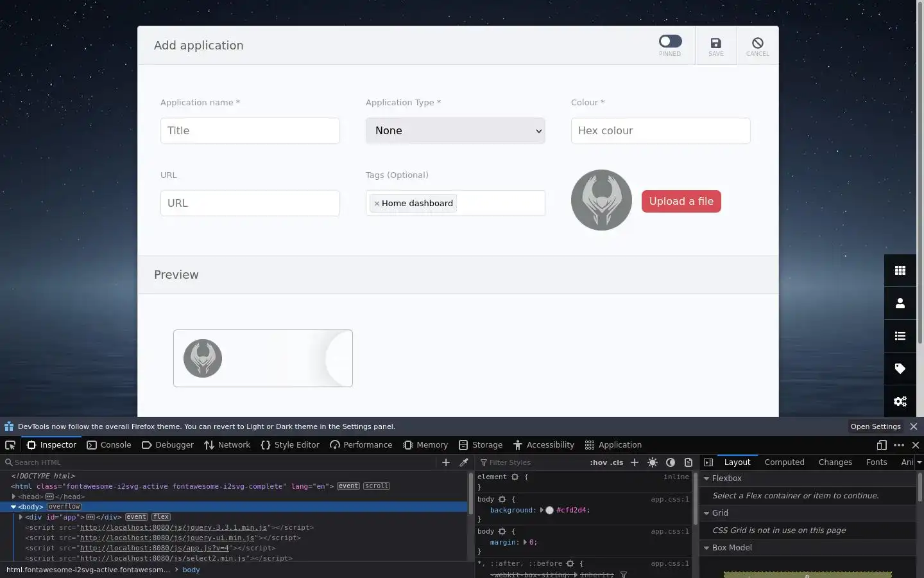The height and width of the screenshot is (578, 924).
Task: Click the application icon thumbnail beside Upload
Action: coord(601,200)
